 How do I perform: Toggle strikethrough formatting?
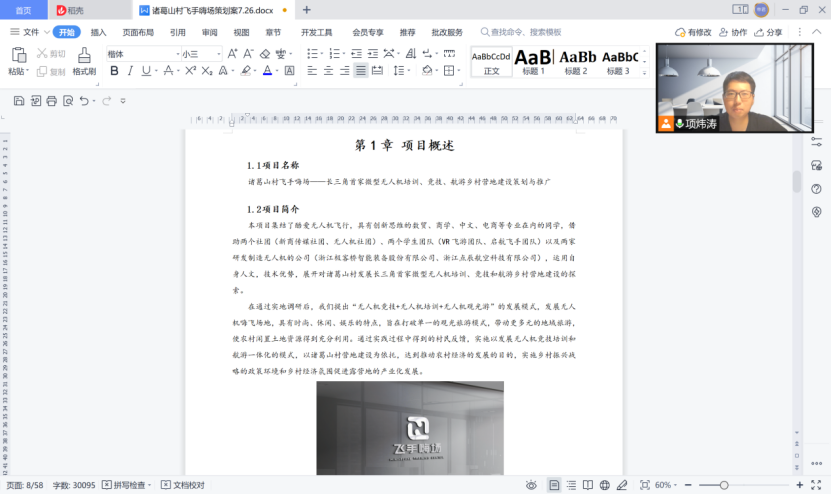[x=168, y=70]
